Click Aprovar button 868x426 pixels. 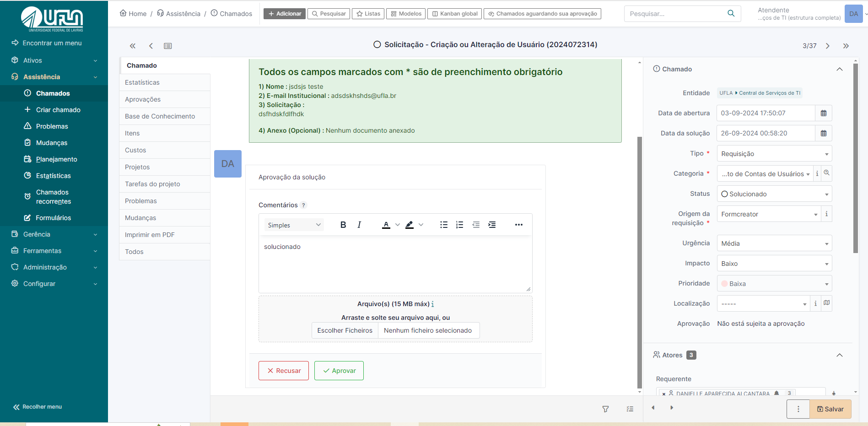pos(339,371)
